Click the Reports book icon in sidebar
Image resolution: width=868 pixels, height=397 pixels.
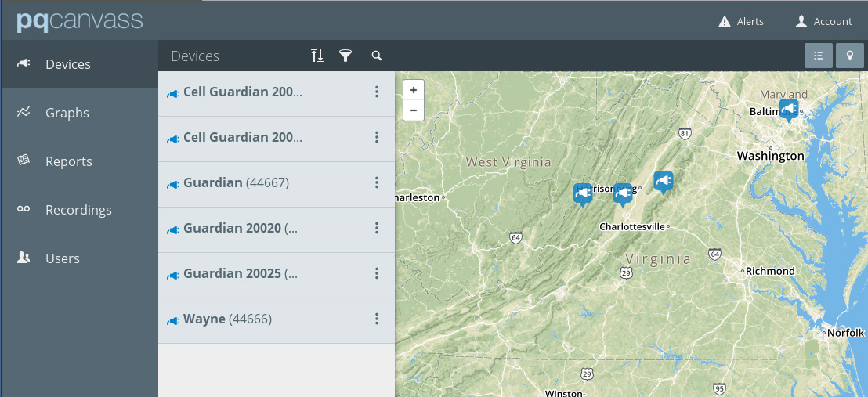point(24,161)
